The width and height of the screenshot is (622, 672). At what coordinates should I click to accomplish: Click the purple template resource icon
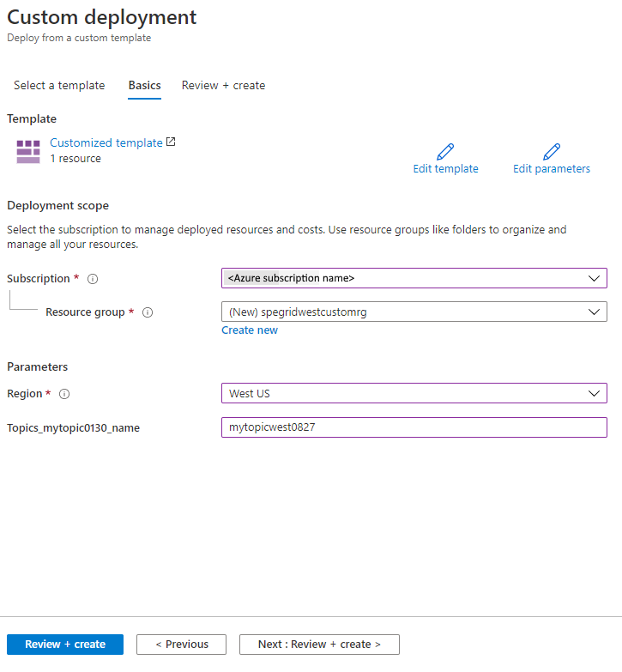coord(28,151)
